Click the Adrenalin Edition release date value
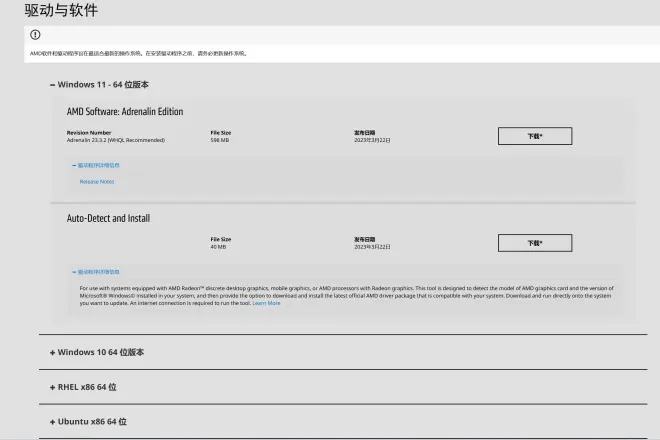 tap(372, 140)
